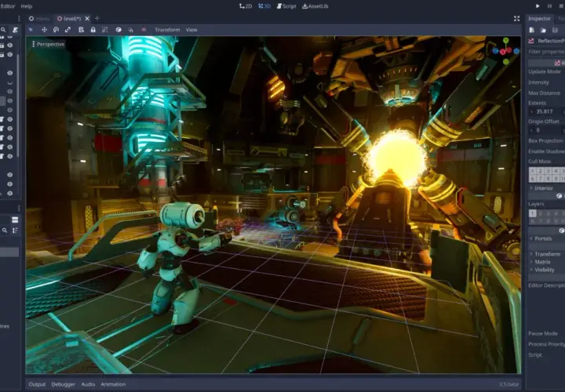Screen dimensions: 565x392
Task: Open the scene dock three-dot options
Action: [x=19, y=18]
